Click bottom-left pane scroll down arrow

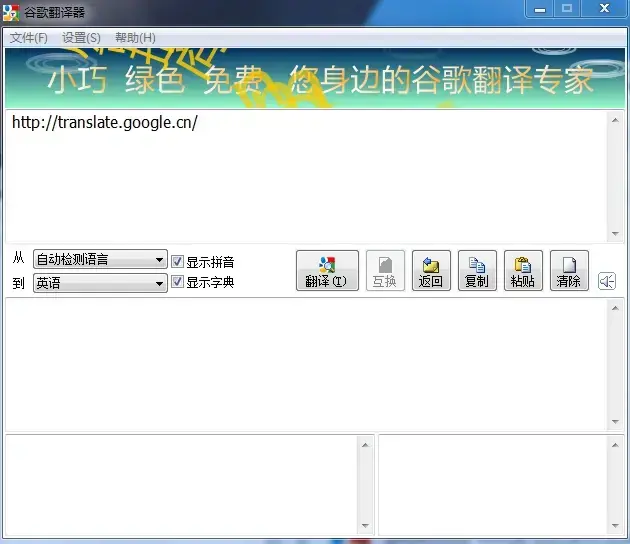click(x=365, y=526)
